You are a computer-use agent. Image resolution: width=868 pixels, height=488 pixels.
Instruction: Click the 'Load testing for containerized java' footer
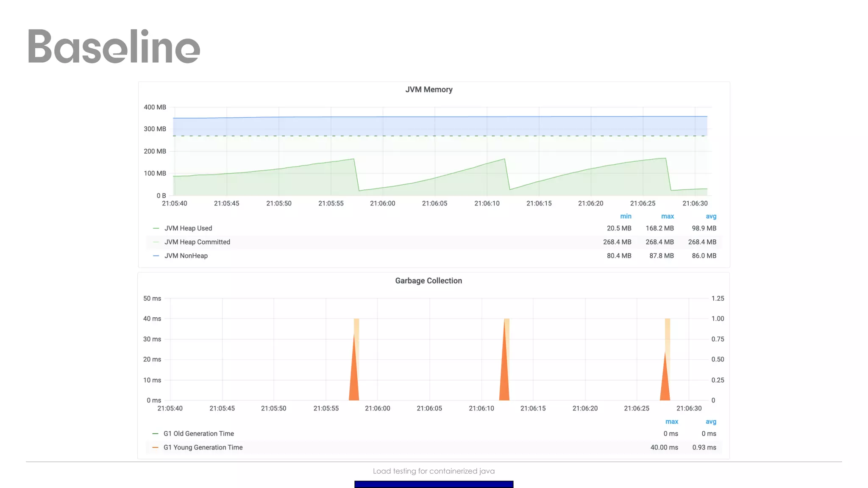point(434,471)
